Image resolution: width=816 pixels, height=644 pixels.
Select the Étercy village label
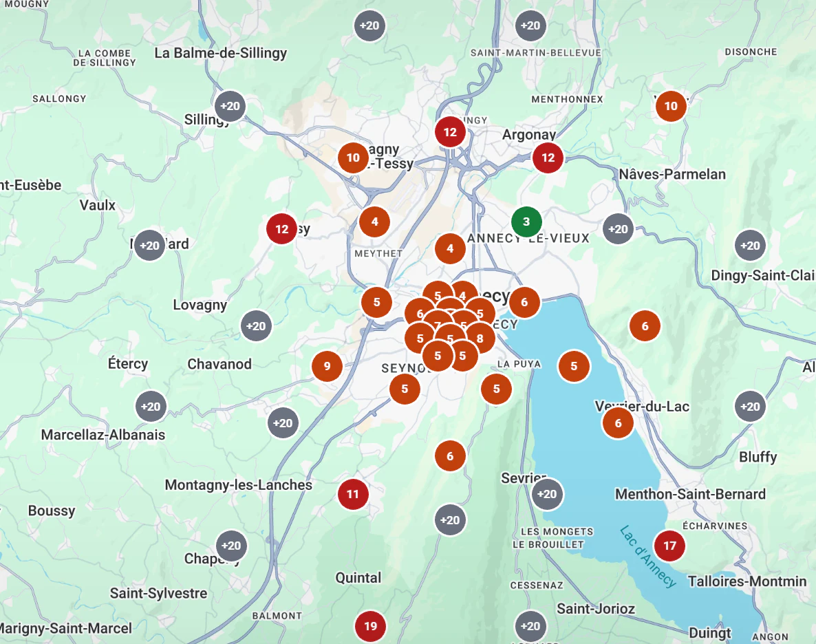tap(128, 363)
